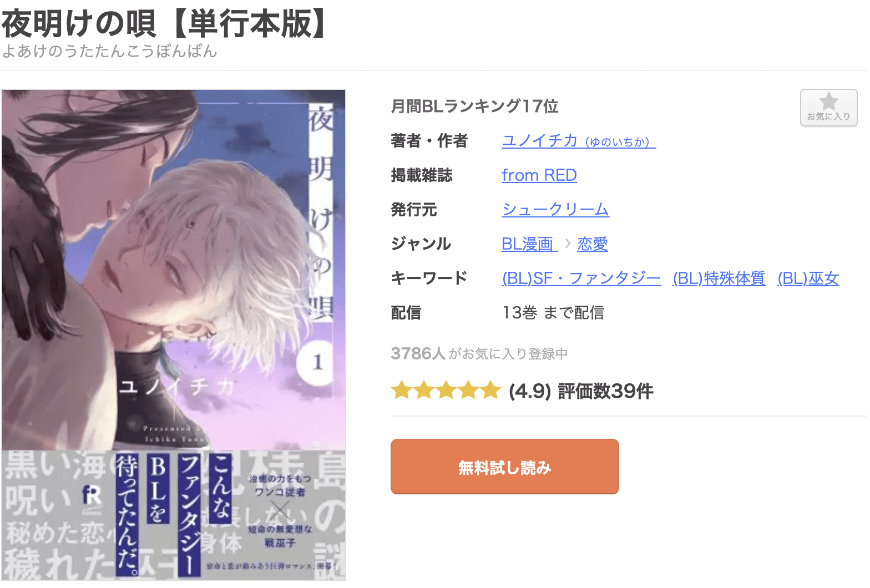
Task: Open publisher シュークリーム link
Action: coord(555,210)
